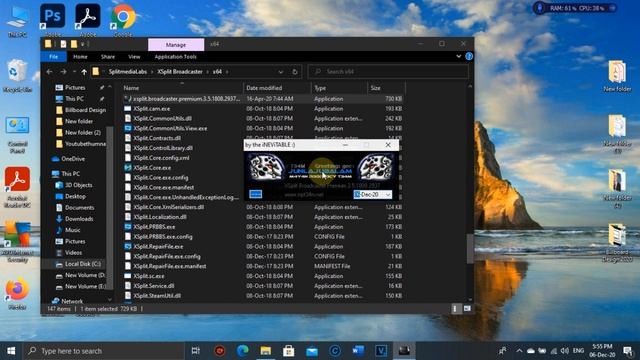Open the Share ribbon tab
Screen dimensions: 640x360
click(108, 57)
